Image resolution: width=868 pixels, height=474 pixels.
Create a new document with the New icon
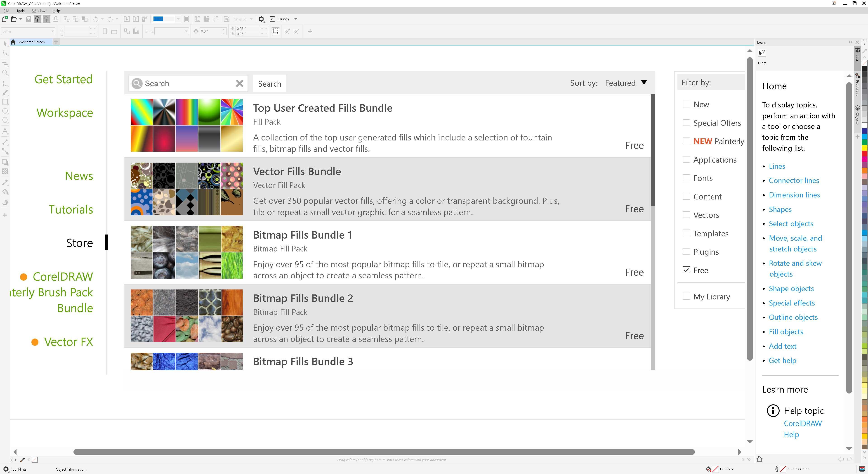5,19
